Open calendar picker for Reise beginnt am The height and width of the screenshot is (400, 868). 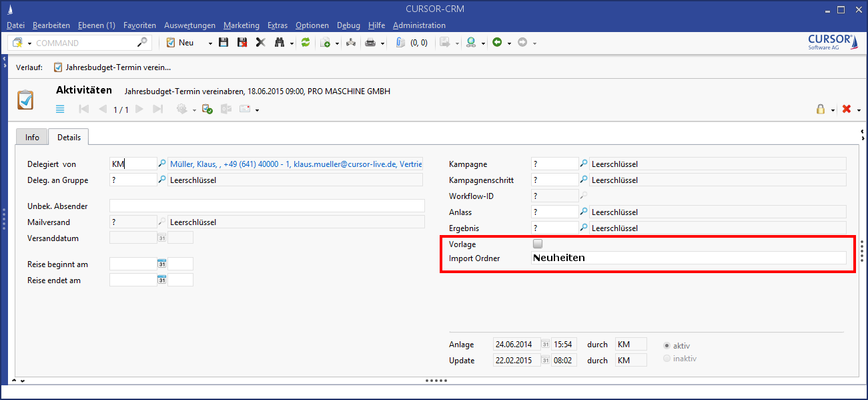[x=161, y=264]
